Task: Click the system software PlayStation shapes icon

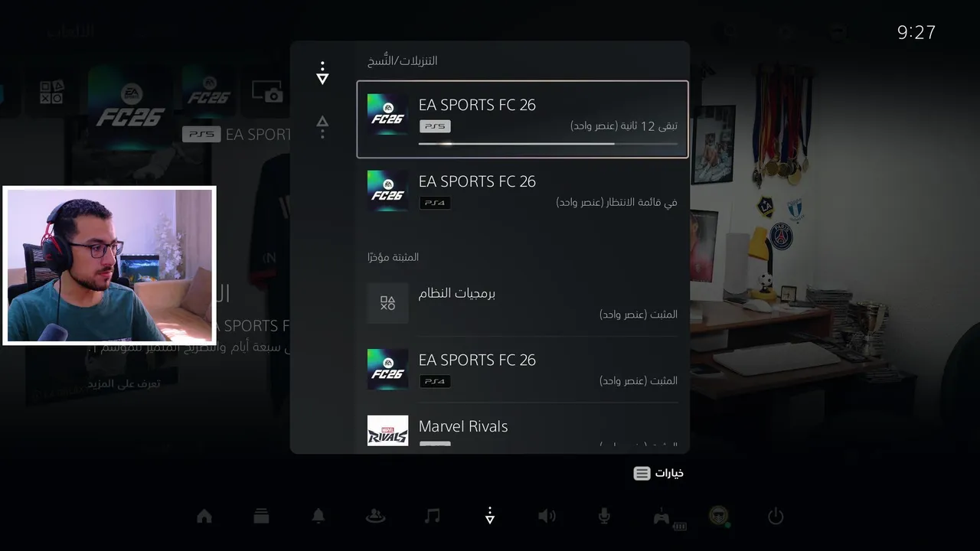Action: point(387,303)
